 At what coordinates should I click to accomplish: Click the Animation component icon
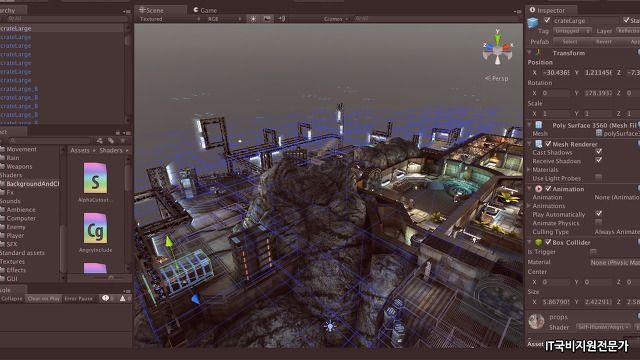point(539,189)
